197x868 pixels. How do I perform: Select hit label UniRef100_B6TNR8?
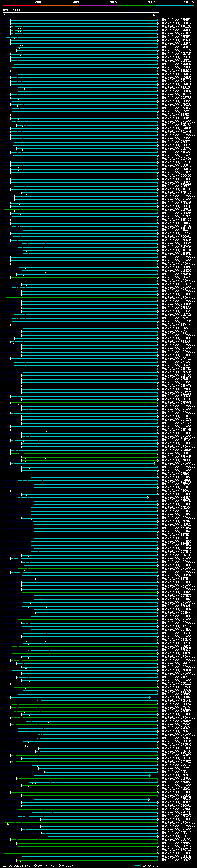coord(177,172)
